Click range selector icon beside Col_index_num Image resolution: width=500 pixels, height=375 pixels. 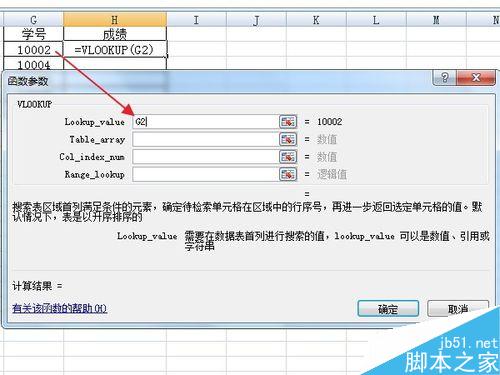pos(288,157)
